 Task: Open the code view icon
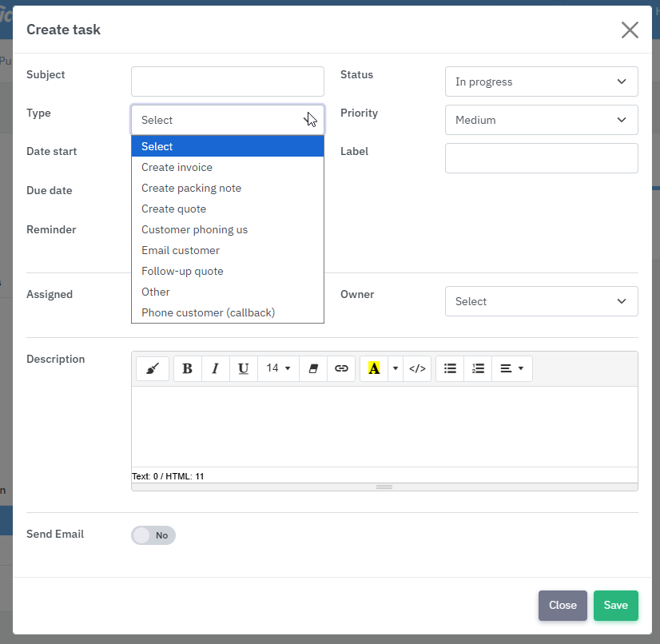pos(417,368)
